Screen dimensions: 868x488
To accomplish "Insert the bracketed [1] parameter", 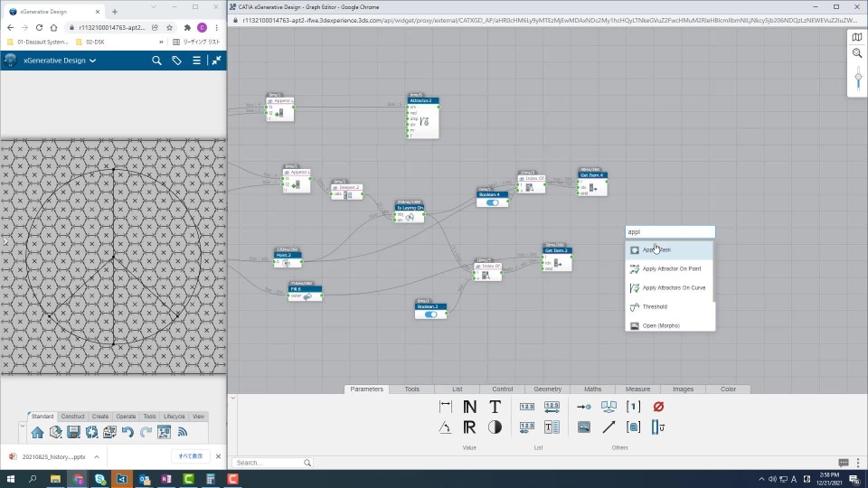I will click(633, 407).
